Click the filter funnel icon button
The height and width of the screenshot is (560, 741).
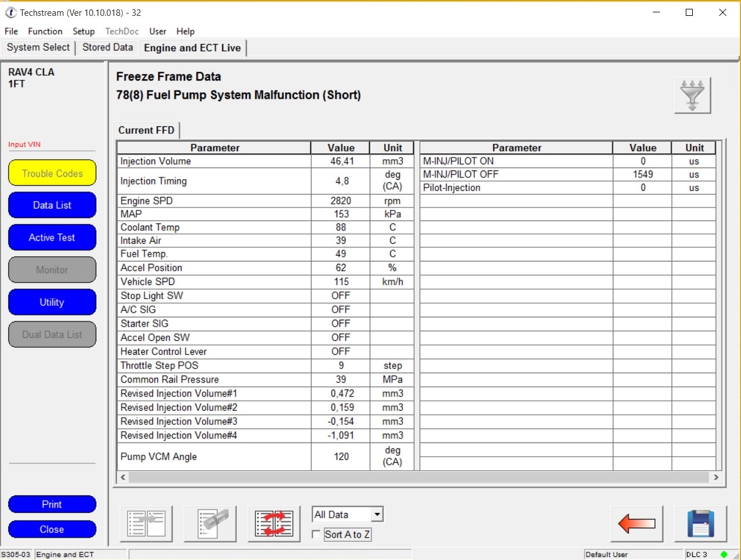(692, 95)
